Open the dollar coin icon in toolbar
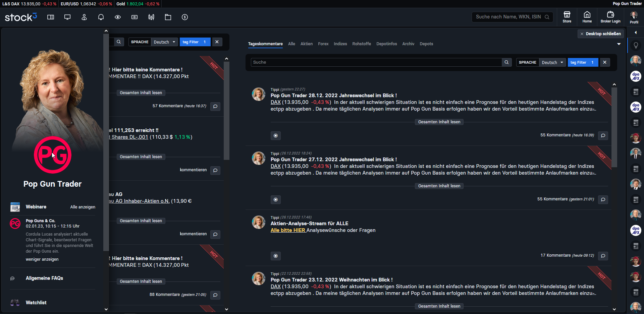644x314 pixels. (x=185, y=17)
